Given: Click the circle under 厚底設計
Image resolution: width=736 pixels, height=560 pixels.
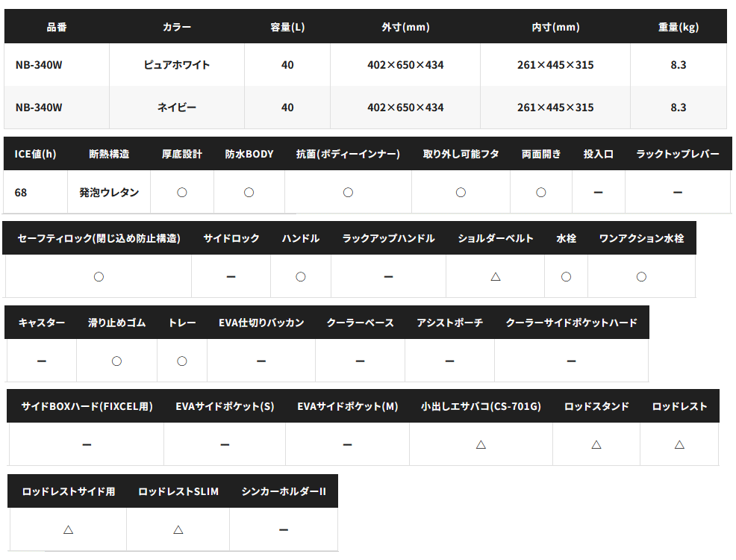Looking at the screenshot, I should [182, 193].
